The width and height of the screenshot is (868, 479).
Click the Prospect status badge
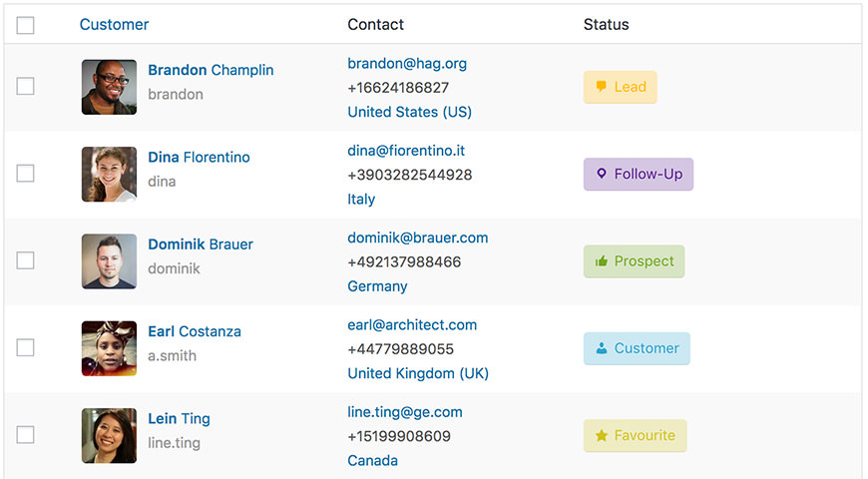(634, 261)
